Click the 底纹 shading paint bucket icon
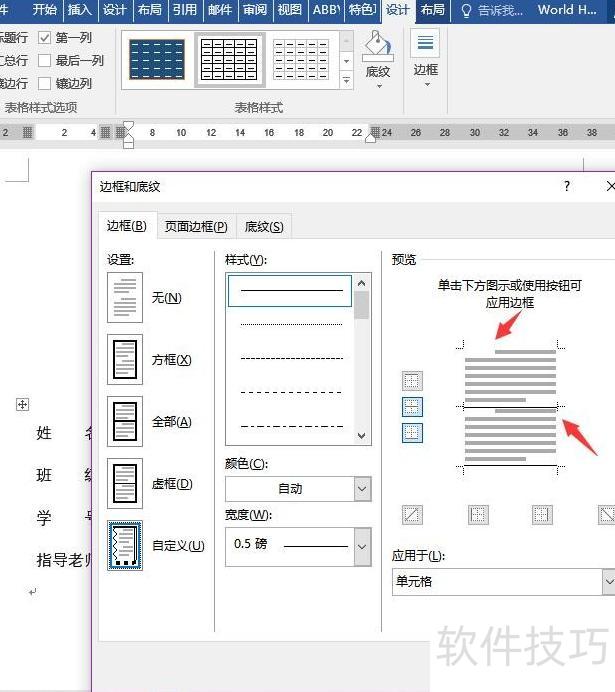This screenshot has height=692, width=615. pos(378,46)
